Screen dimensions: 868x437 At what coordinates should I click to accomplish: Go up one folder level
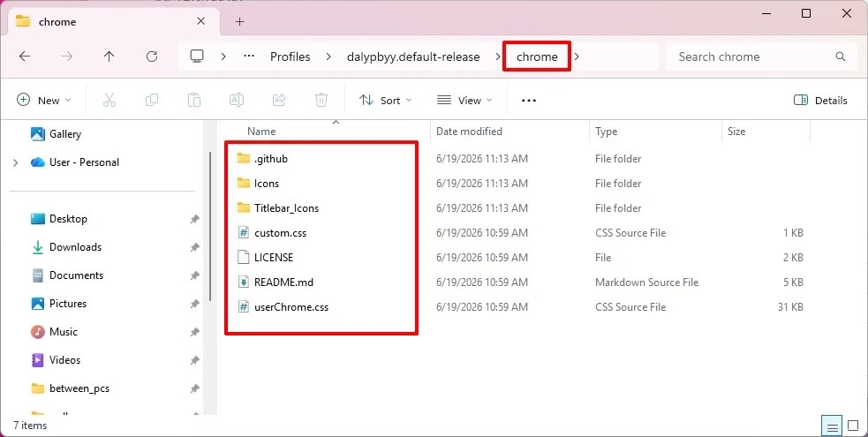(x=109, y=57)
